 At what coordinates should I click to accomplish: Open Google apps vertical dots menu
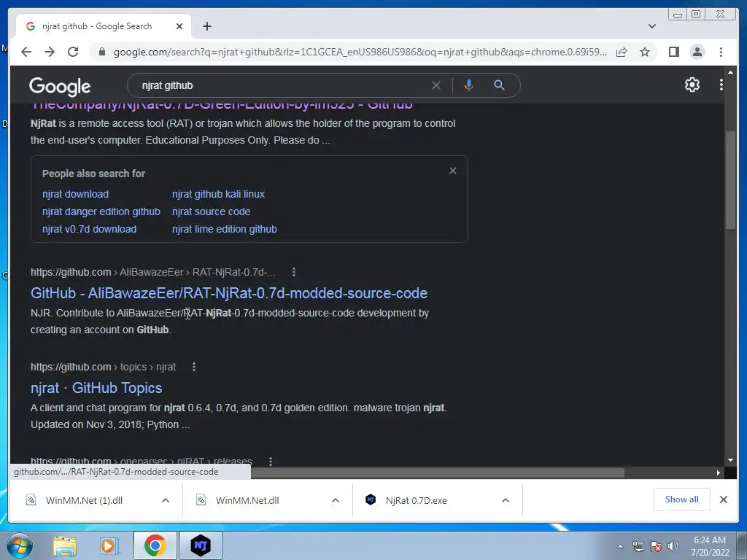pyautogui.click(x=721, y=85)
